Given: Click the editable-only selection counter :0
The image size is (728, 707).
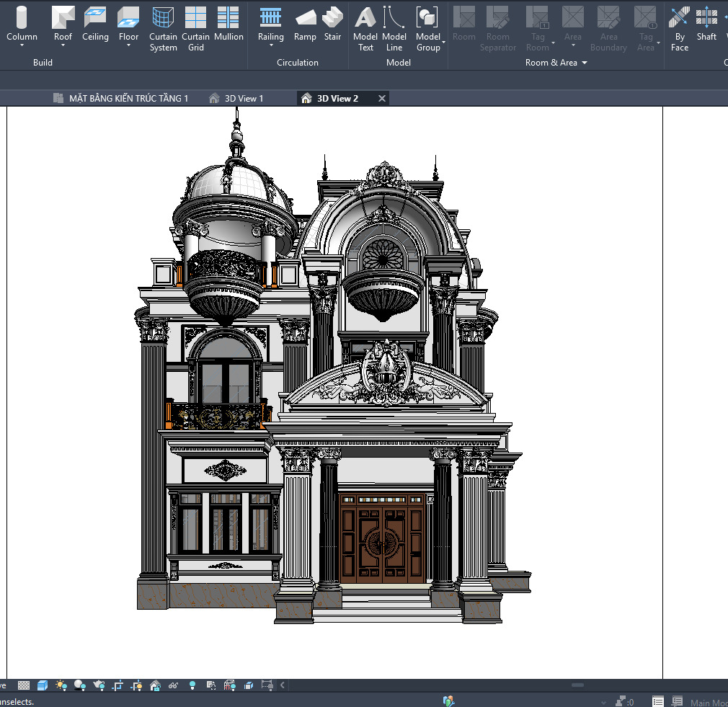Looking at the screenshot, I should click(624, 702).
